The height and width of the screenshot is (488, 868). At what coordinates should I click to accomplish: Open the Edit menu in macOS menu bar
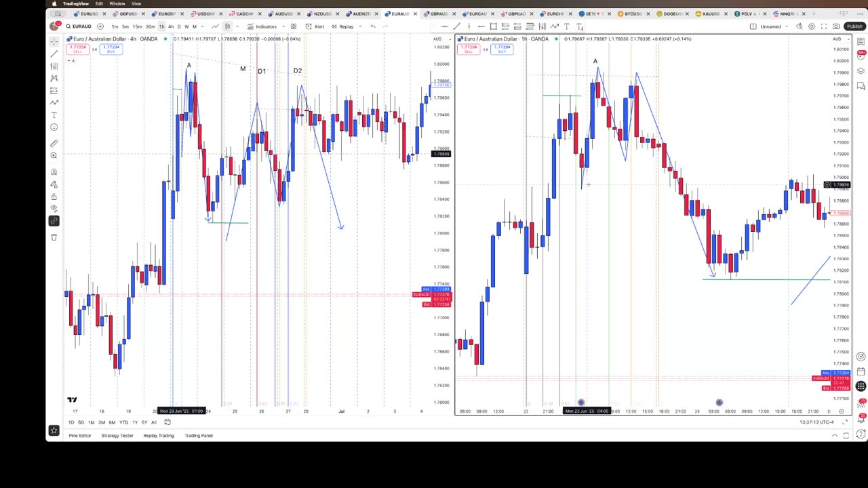click(99, 3)
